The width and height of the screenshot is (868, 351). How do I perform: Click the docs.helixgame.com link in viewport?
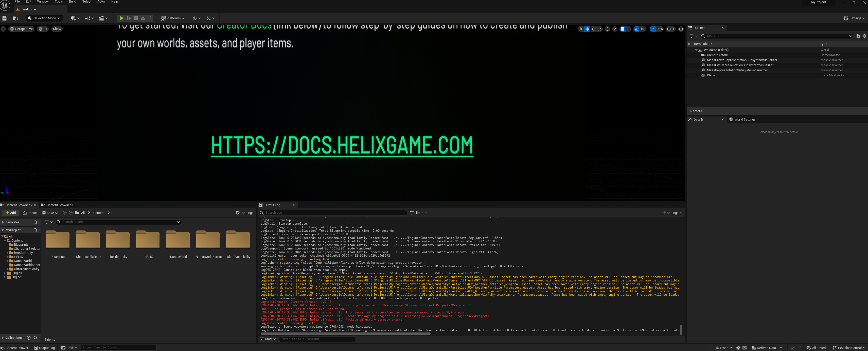click(x=342, y=145)
